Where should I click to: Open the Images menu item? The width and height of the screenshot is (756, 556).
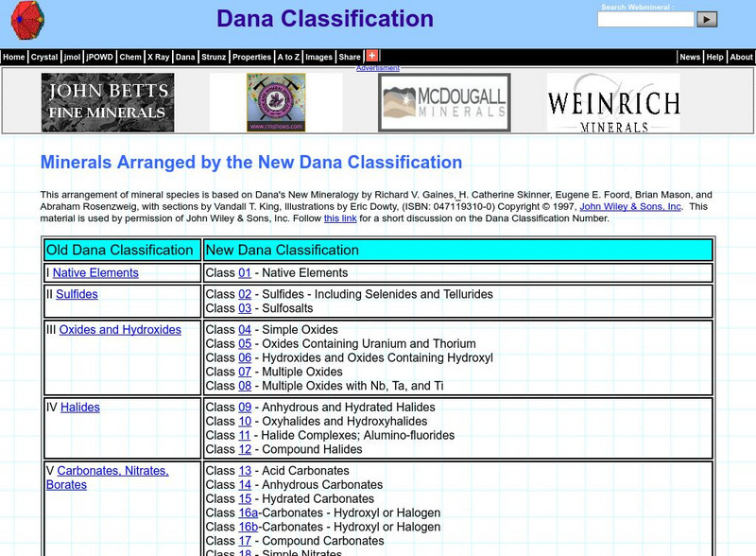(x=318, y=57)
